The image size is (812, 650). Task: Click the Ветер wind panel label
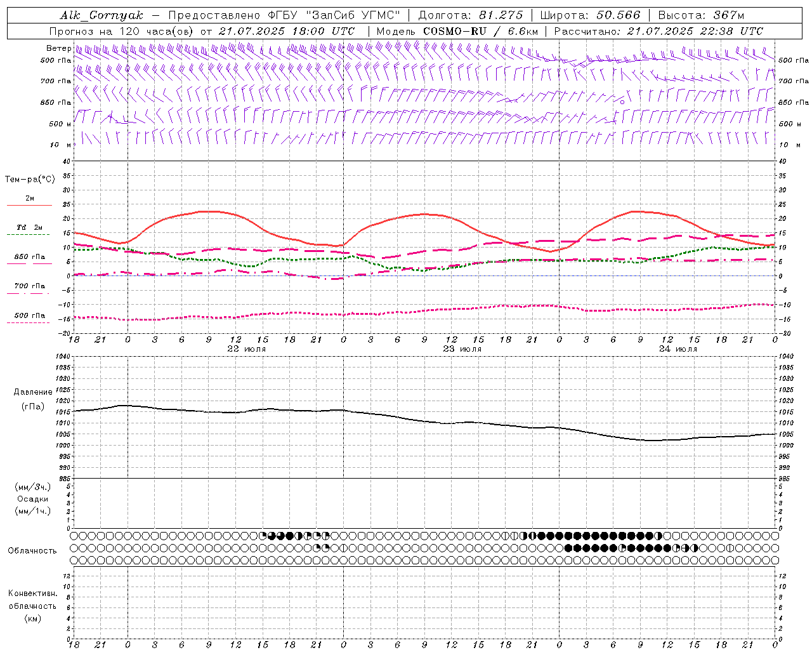pyautogui.click(x=58, y=48)
